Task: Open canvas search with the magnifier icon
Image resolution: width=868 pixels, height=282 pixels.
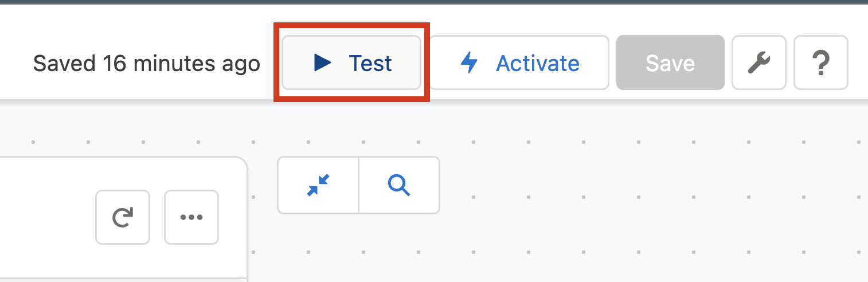Action: coord(399,185)
